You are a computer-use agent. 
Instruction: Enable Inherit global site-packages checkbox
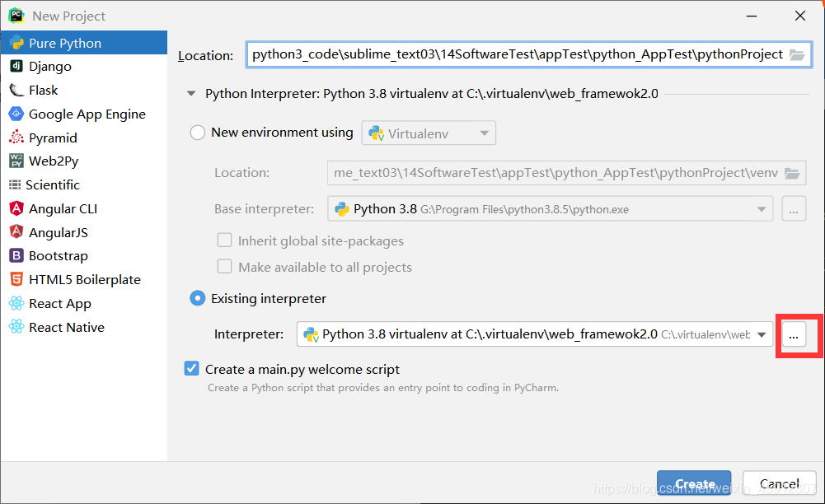(x=225, y=240)
